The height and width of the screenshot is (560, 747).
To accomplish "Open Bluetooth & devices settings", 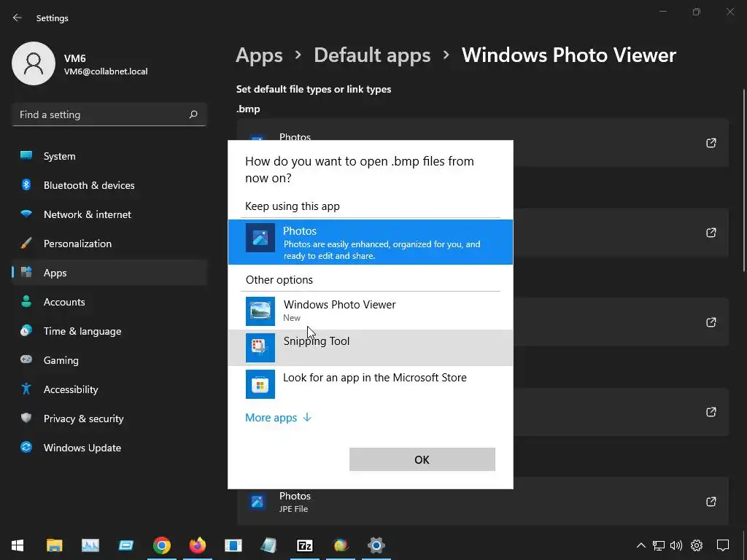I will coord(89,185).
